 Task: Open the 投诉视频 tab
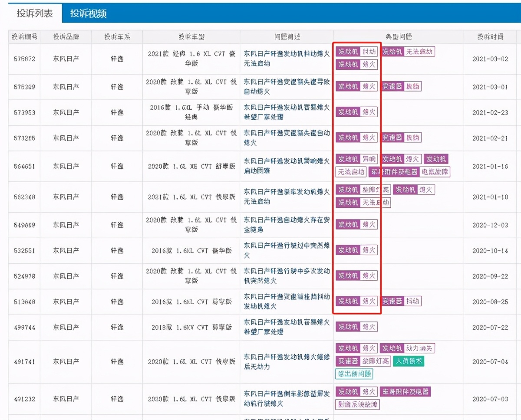pos(89,13)
